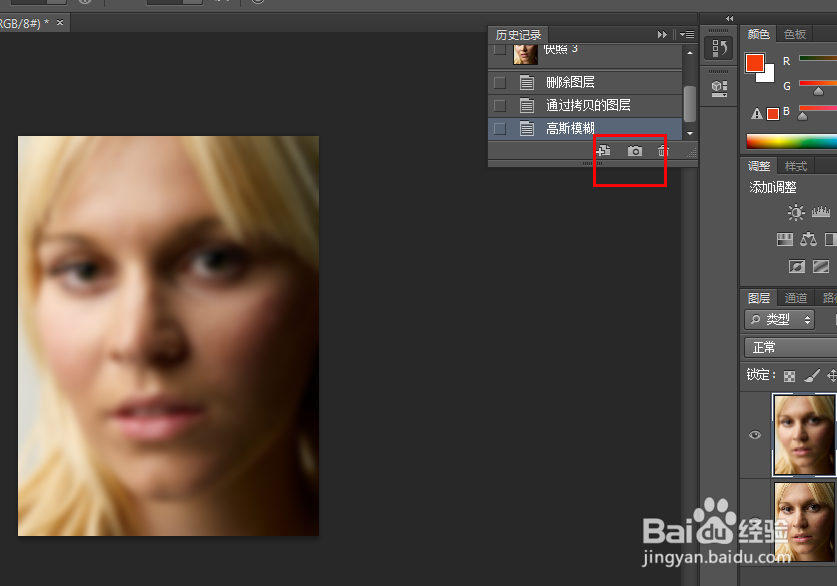Click the out-of-gamut warning triangle

tap(756, 114)
